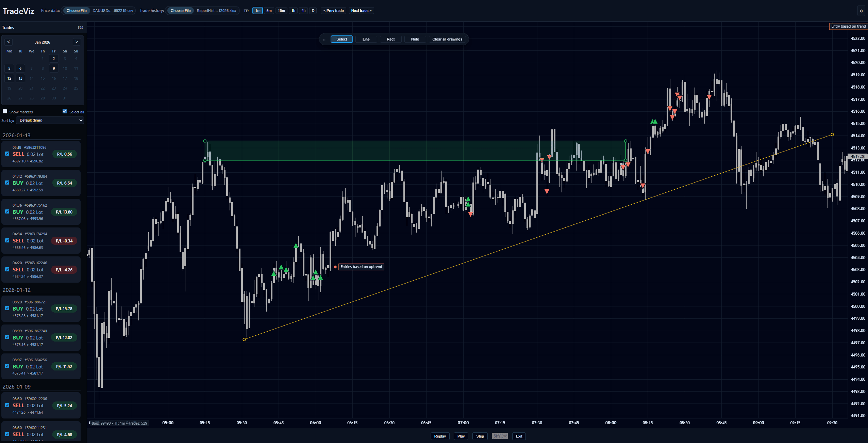Switch timeframe to 15m

(x=281, y=11)
